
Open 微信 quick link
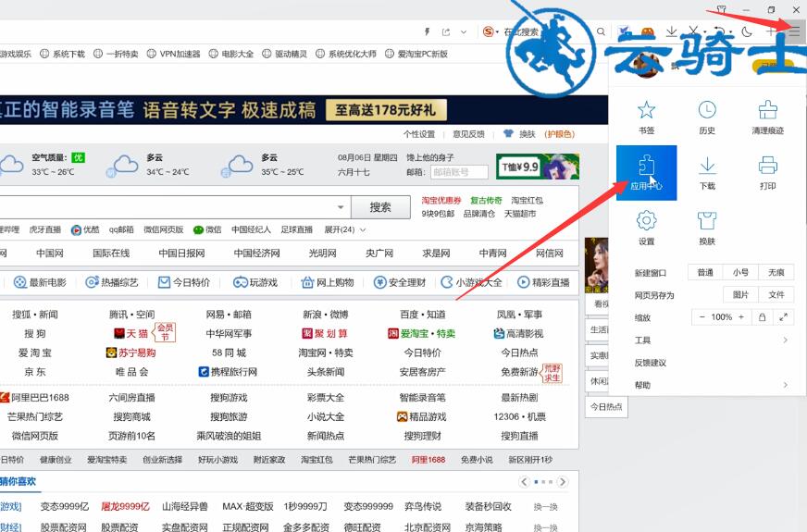(207, 229)
